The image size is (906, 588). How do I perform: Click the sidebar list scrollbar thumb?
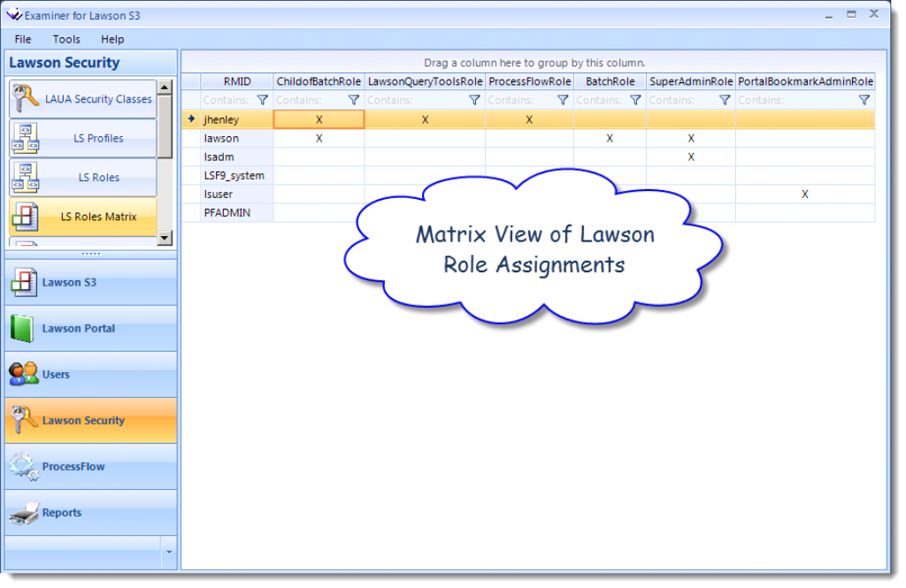coord(165,126)
